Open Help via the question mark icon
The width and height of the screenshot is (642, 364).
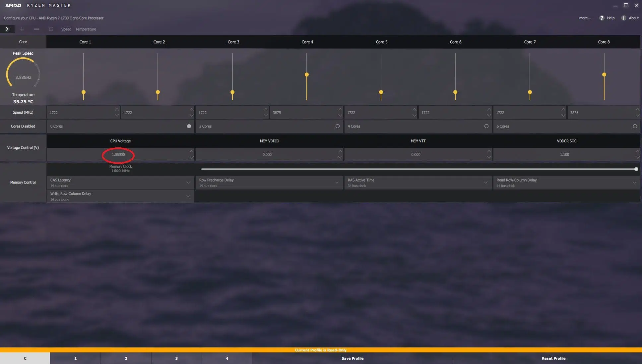[x=602, y=18]
